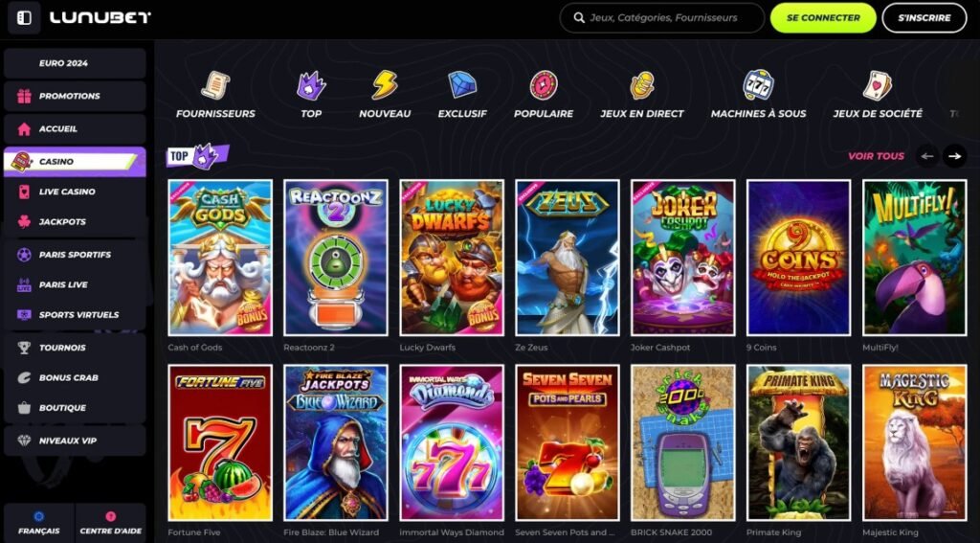This screenshot has width=980, height=543.
Task: Launch the Reactoonz 2 game thumbnail
Action: (335, 257)
